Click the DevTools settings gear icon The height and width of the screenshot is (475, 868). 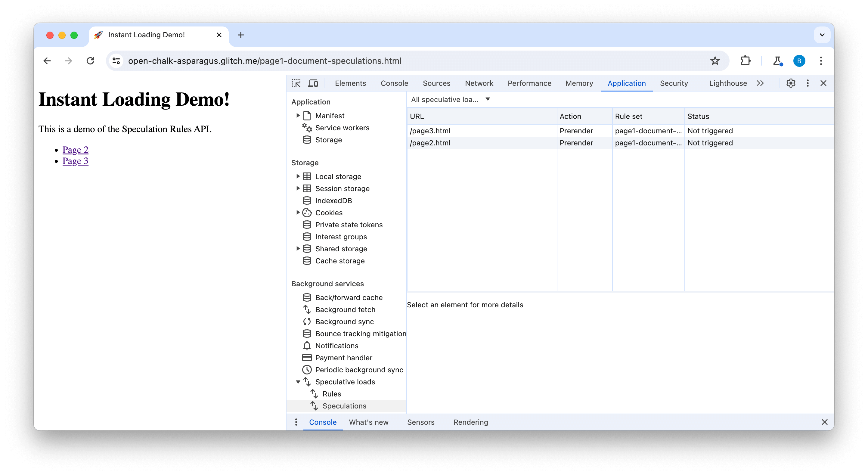point(790,83)
